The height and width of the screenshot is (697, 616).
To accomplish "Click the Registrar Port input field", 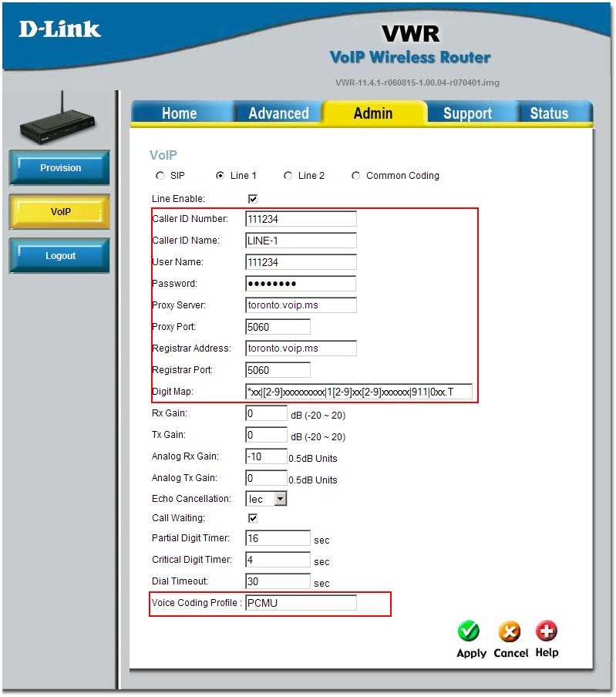I will (x=278, y=370).
